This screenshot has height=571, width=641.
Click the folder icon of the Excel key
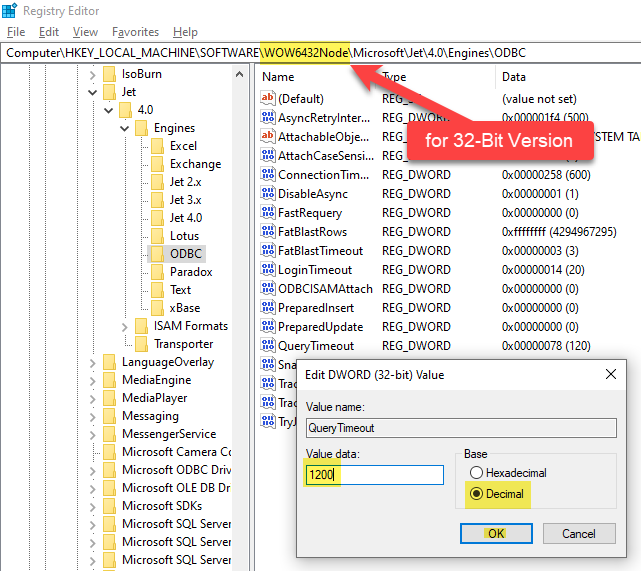[157, 146]
